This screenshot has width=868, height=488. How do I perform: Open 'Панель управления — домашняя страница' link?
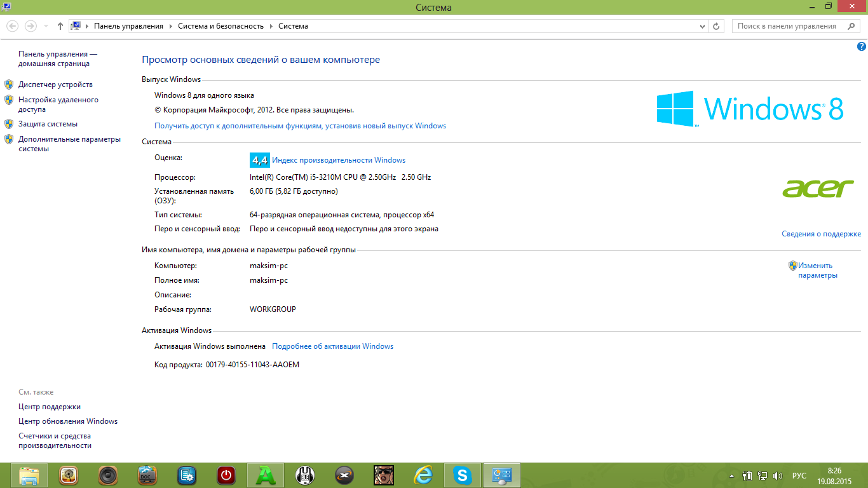[58, 59]
